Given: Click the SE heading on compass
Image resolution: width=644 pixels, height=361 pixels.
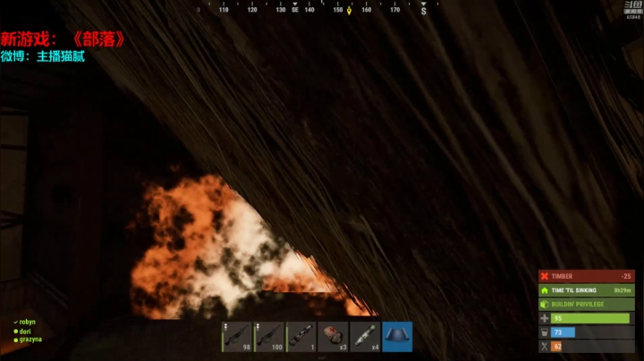Looking at the screenshot, I should (295, 10).
